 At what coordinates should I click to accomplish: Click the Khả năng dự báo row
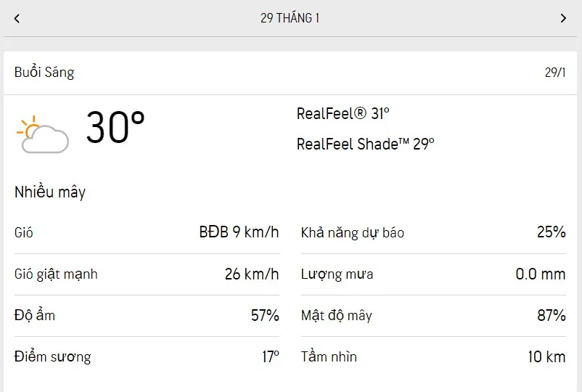click(433, 233)
